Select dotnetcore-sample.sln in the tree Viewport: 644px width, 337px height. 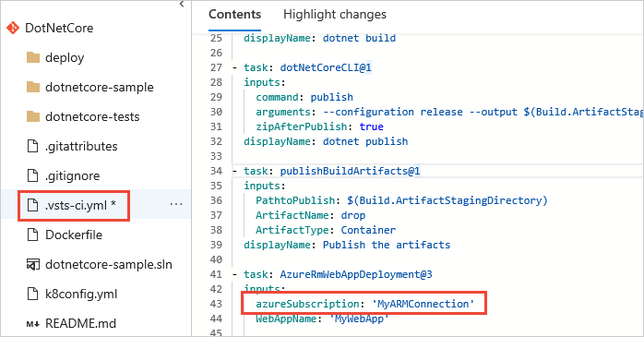109,264
